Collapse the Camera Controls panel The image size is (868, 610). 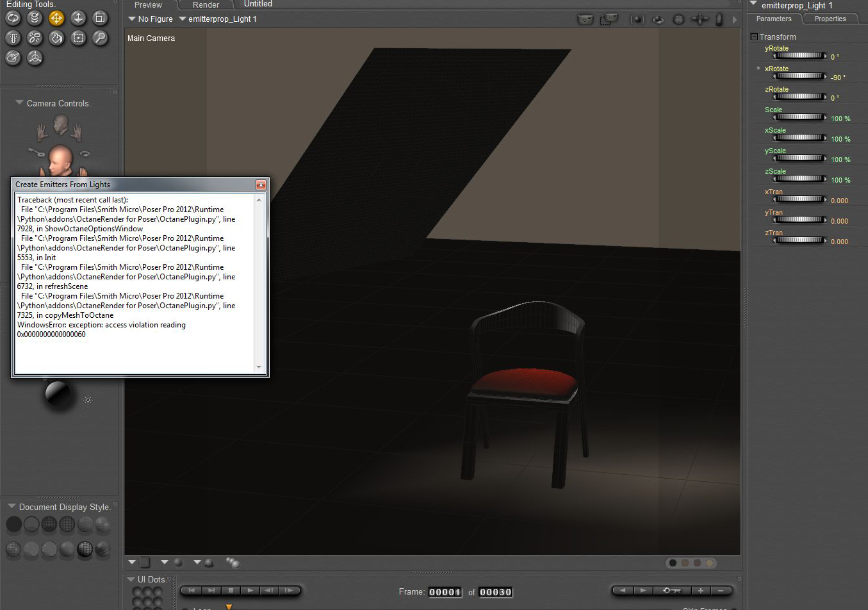click(19, 103)
